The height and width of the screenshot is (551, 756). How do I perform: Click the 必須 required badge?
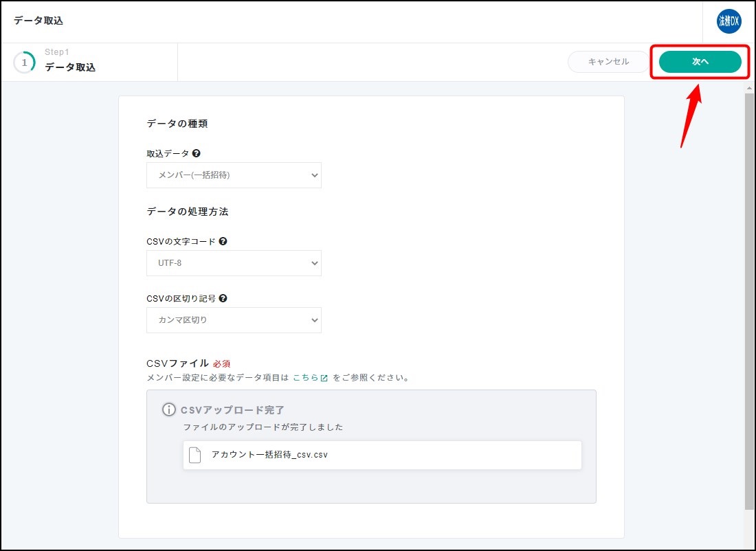pos(221,363)
